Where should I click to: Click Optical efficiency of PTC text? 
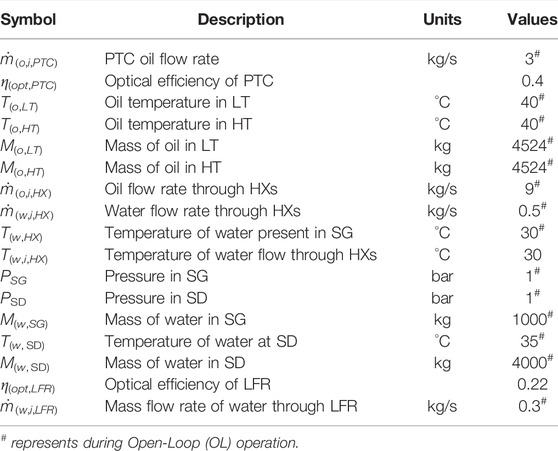(x=189, y=81)
